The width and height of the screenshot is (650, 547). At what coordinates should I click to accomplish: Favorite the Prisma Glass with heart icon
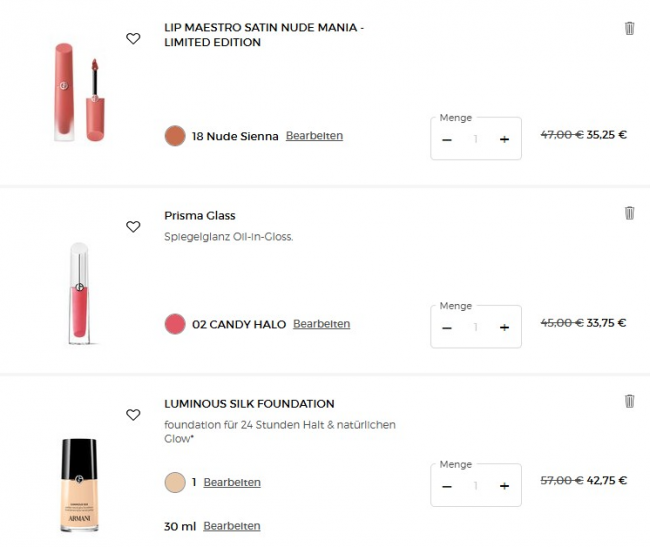133,227
